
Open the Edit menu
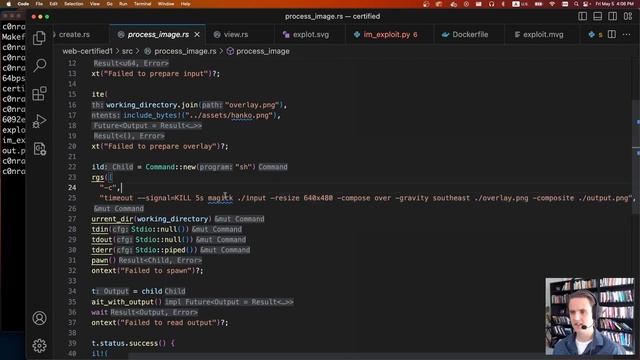53,4
